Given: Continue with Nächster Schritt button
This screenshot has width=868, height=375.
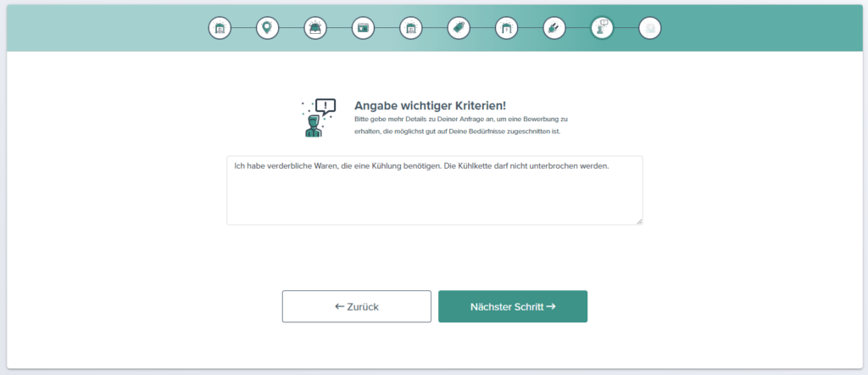Looking at the screenshot, I should (x=513, y=306).
